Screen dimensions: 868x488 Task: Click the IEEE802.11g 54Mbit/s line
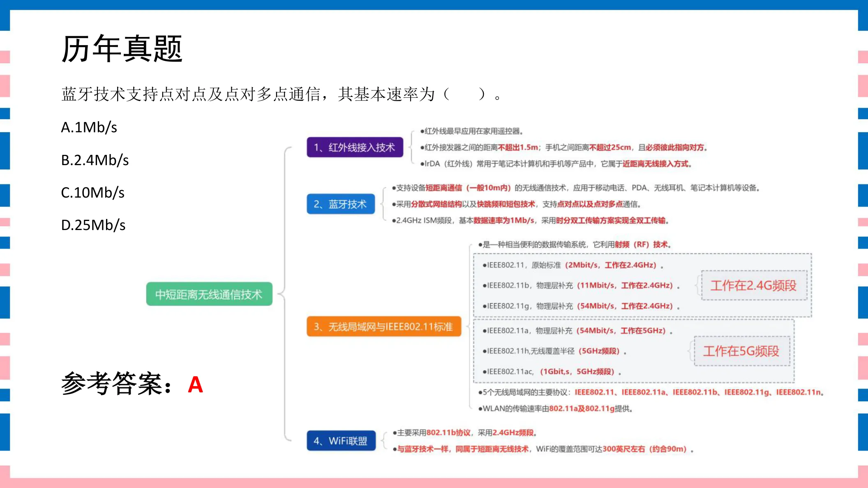tap(581, 306)
